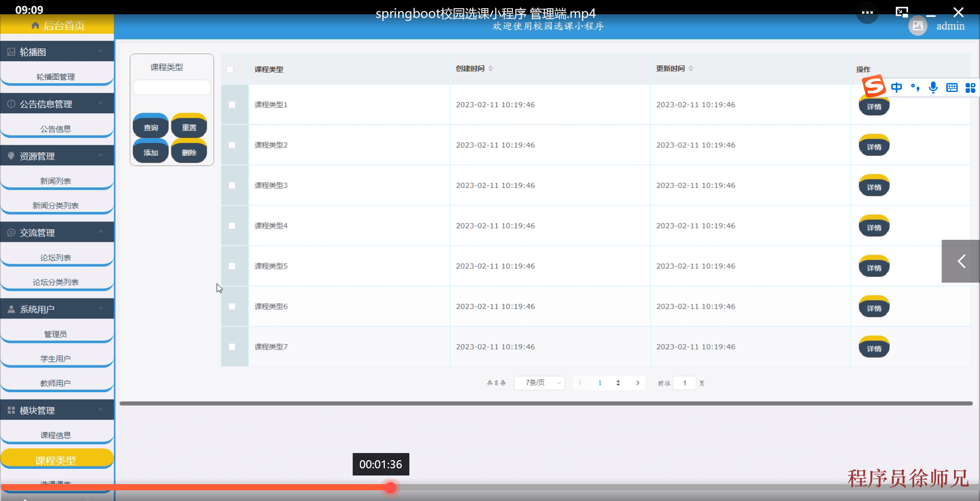The height and width of the screenshot is (501, 980).
Task: Open 学生用户 from the sidebar
Action: (56, 358)
